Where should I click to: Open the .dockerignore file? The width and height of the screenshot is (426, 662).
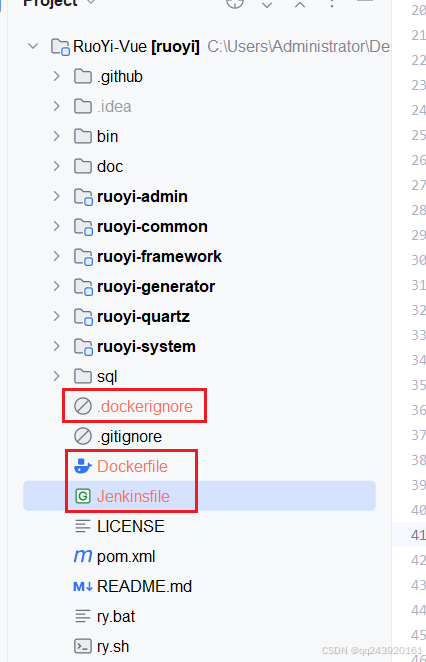pyautogui.click(x=145, y=406)
